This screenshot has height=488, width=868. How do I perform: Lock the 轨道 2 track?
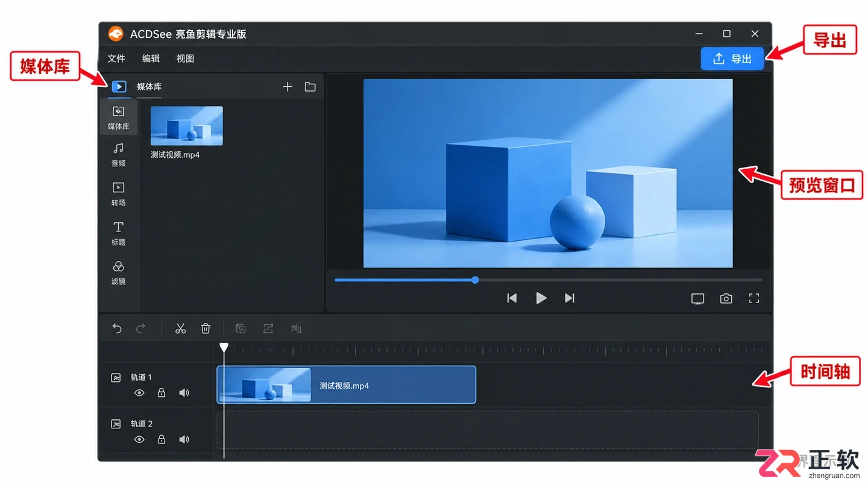tap(162, 439)
